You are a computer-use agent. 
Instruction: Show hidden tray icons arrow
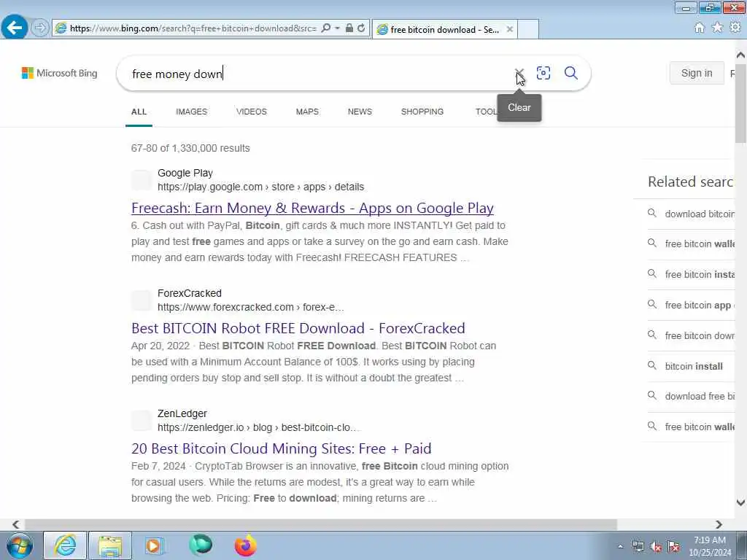coord(620,546)
